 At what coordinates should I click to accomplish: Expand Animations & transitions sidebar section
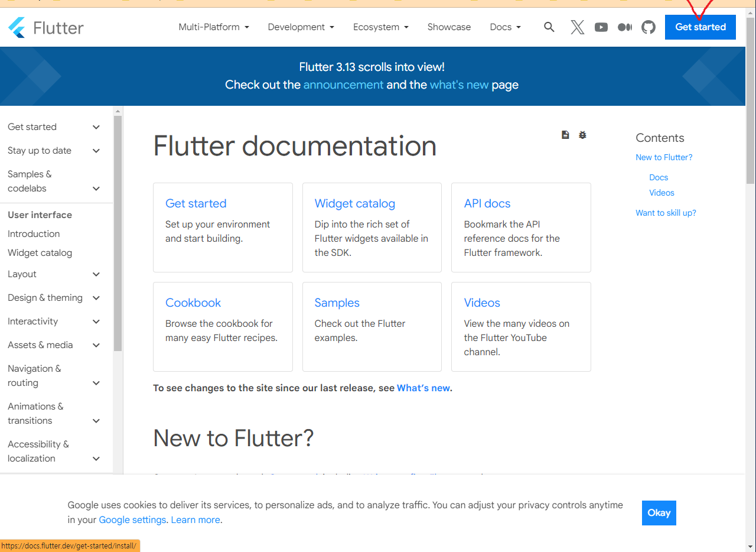click(x=54, y=414)
